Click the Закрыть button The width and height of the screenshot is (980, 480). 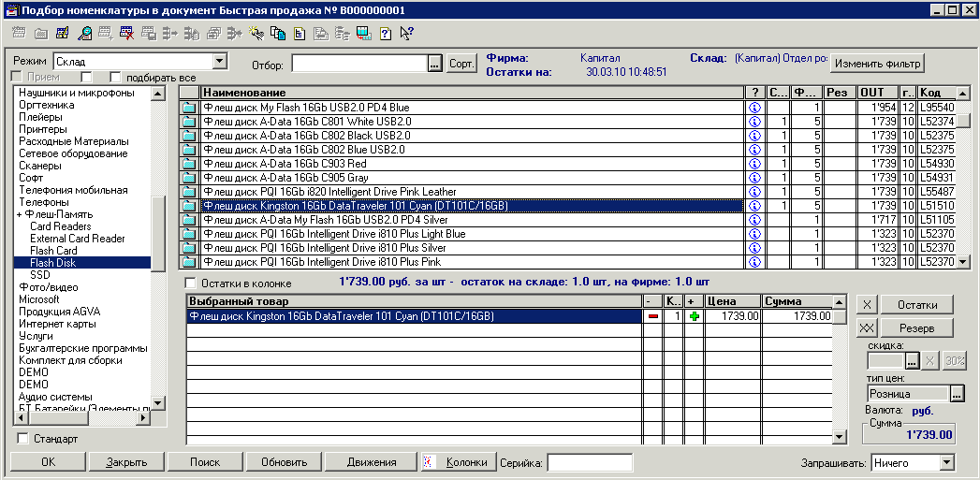point(126,462)
